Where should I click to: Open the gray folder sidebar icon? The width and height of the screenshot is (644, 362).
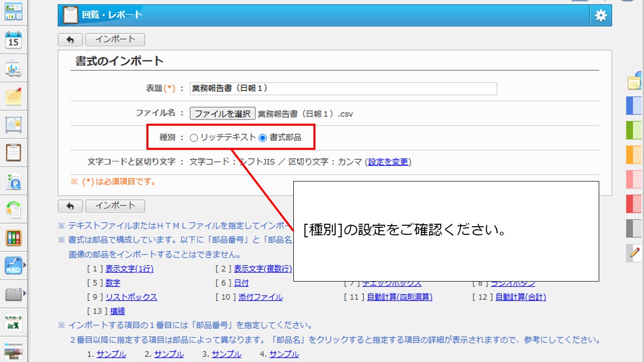pos(14,294)
